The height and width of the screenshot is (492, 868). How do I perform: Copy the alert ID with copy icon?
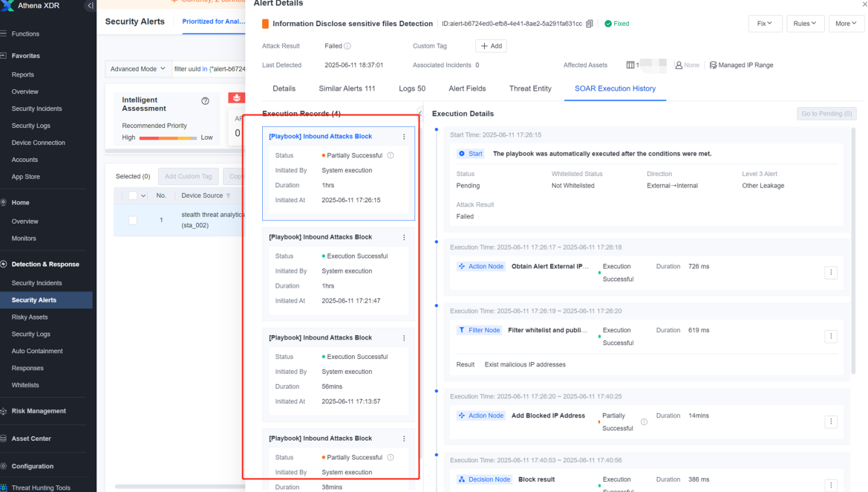590,24
